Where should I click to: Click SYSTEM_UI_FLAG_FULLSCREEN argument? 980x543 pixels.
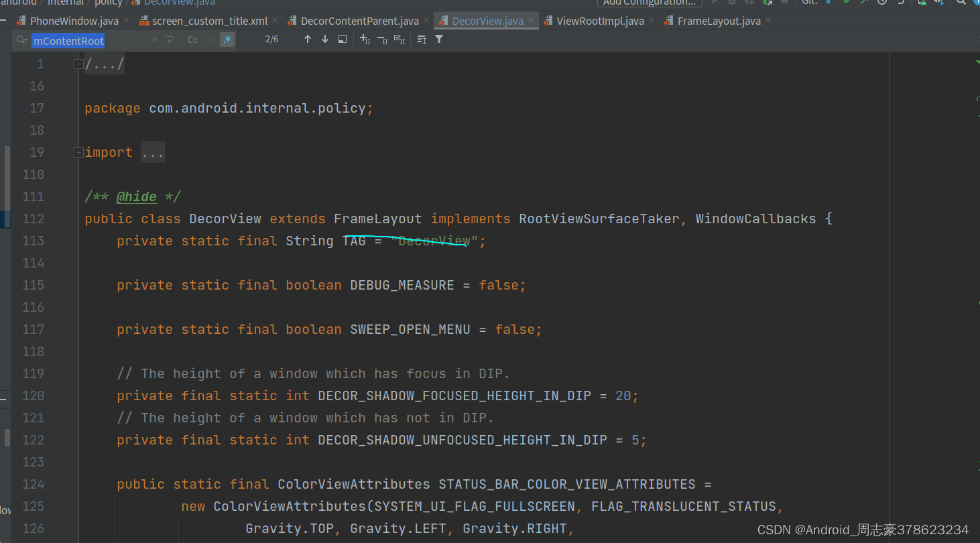point(475,506)
